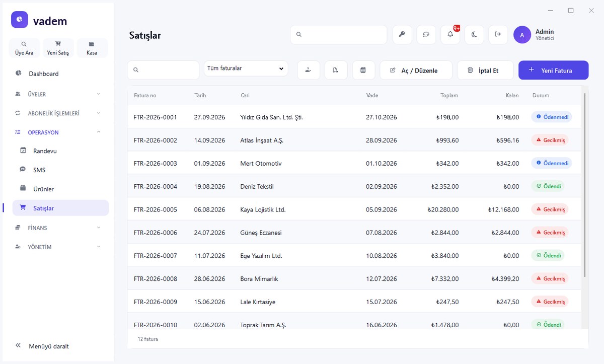604x364 pixels.
Task: Click the ₺7.332,00 total for Bora Mimarlık
Action: click(x=445, y=279)
